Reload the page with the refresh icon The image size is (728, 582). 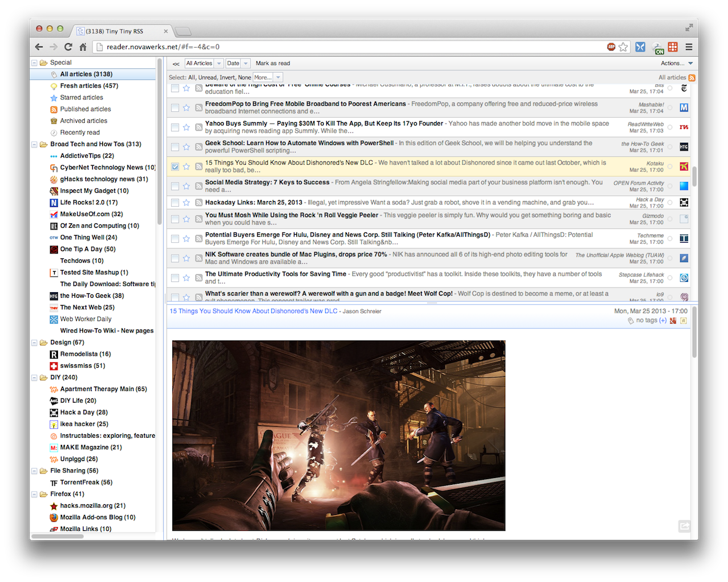tap(68, 47)
